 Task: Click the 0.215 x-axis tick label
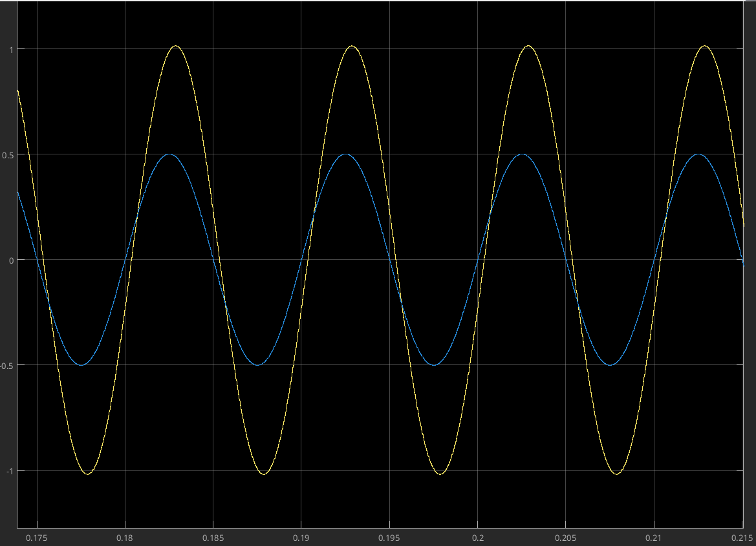point(741,538)
